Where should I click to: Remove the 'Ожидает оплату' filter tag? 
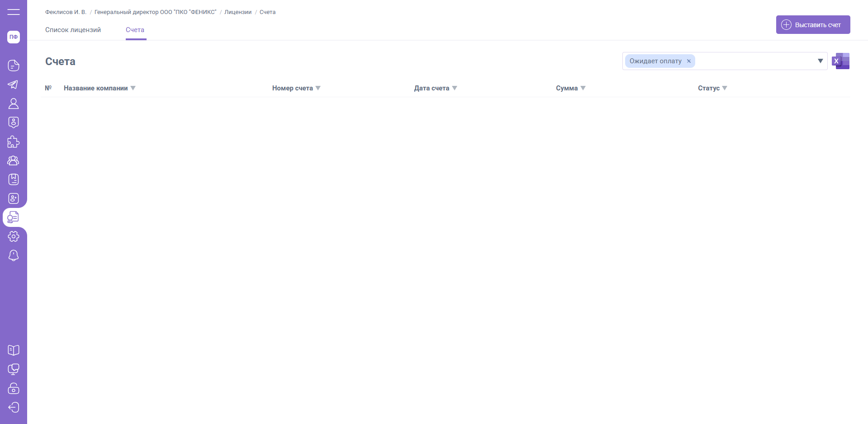pyautogui.click(x=689, y=61)
